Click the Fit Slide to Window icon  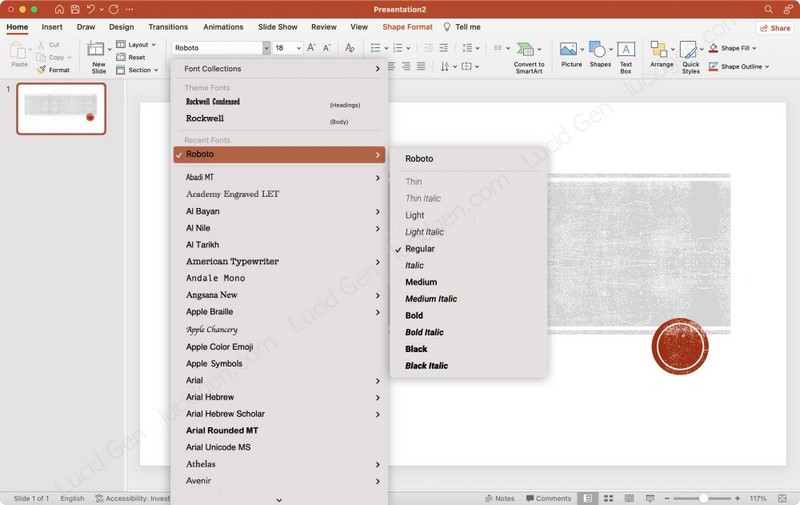[782, 498]
